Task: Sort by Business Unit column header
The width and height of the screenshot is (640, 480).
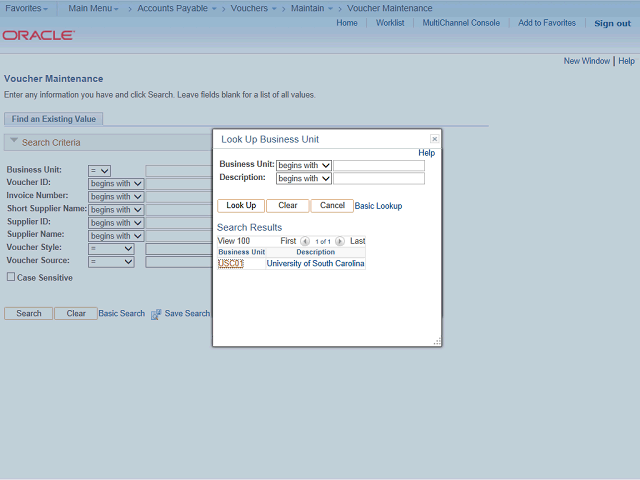Action: point(242,252)
